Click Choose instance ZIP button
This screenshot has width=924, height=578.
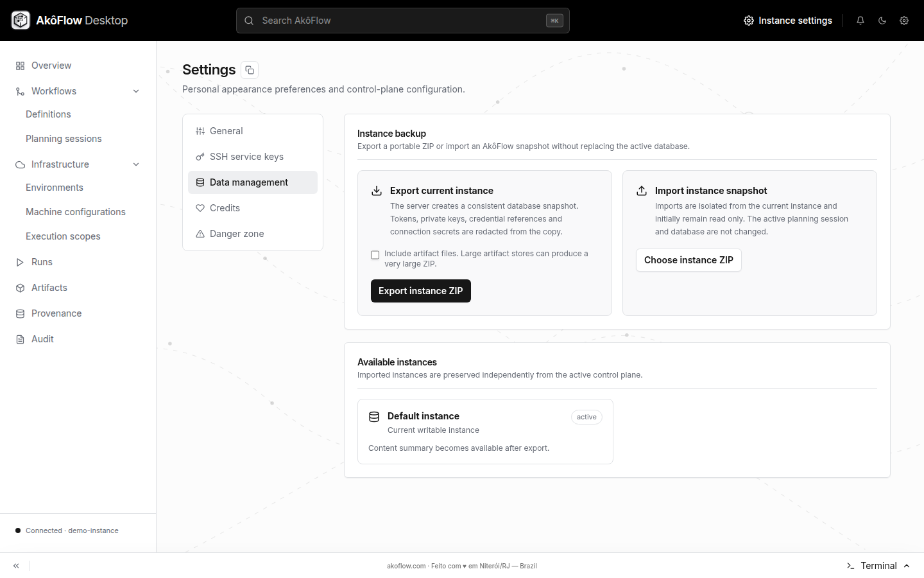pos(689,260)
